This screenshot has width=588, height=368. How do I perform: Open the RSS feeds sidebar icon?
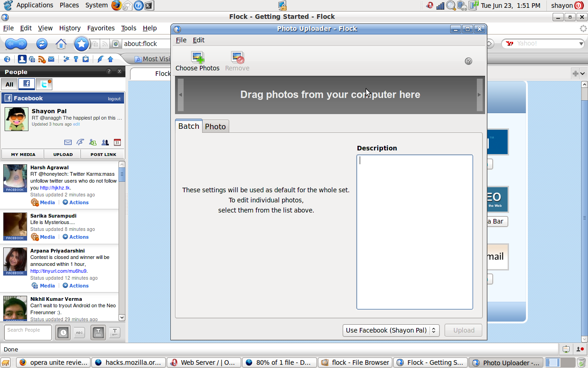(x=41, y=59)
